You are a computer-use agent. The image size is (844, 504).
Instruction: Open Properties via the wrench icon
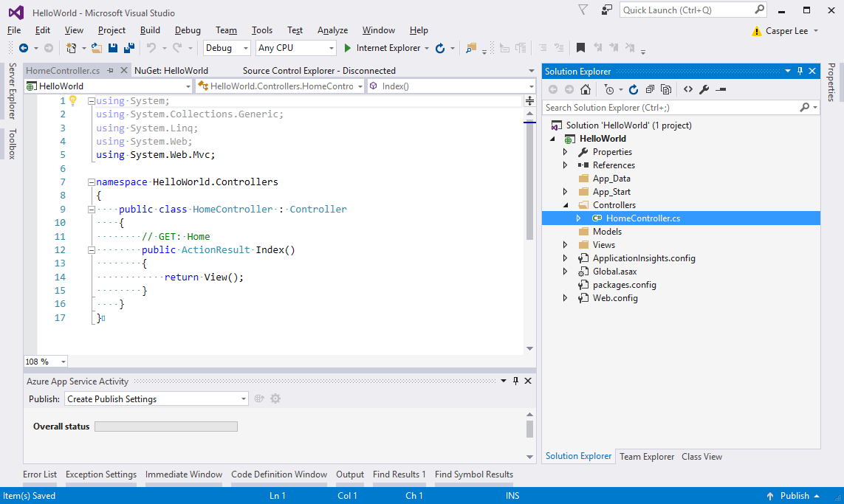[704, 89]
